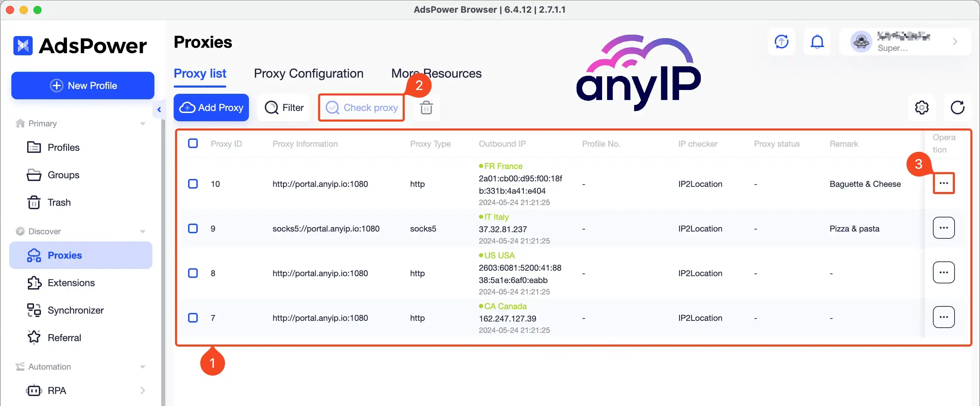Open the Proxies section in sidebar
This screenshot has height=406, width=980.
[x=65, y=255]
